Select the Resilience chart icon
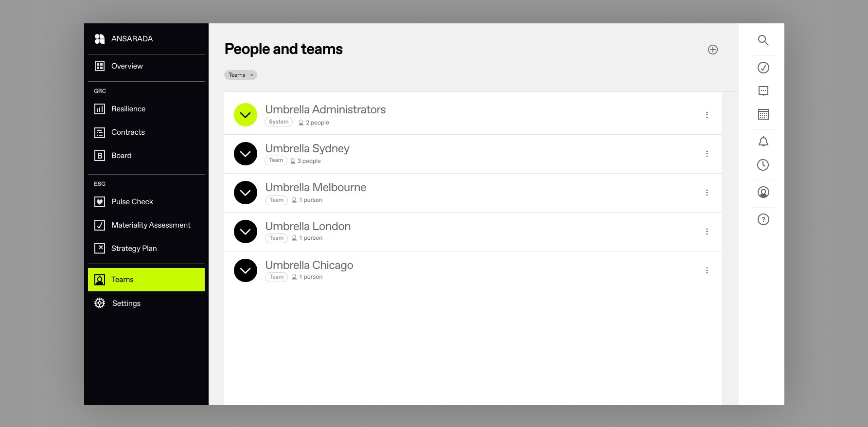Screen dimensions: 868x427 [100, 109]
